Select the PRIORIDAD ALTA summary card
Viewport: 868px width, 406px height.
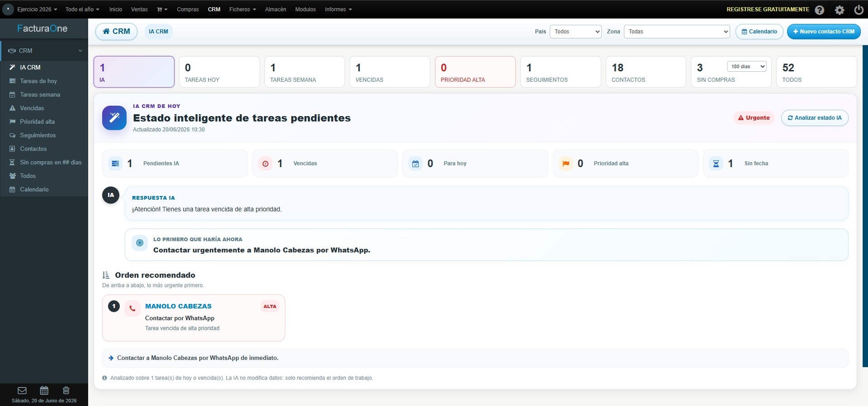pyautogui.click(x=475, y=72)
